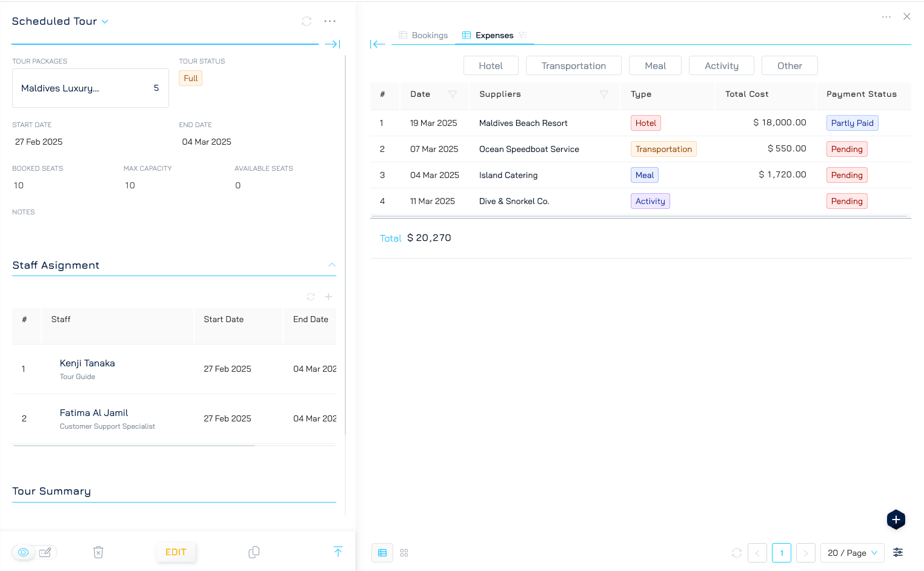Open the table column settings sliders icon
This screenshot has height=571, width=924.
(898, 552)
